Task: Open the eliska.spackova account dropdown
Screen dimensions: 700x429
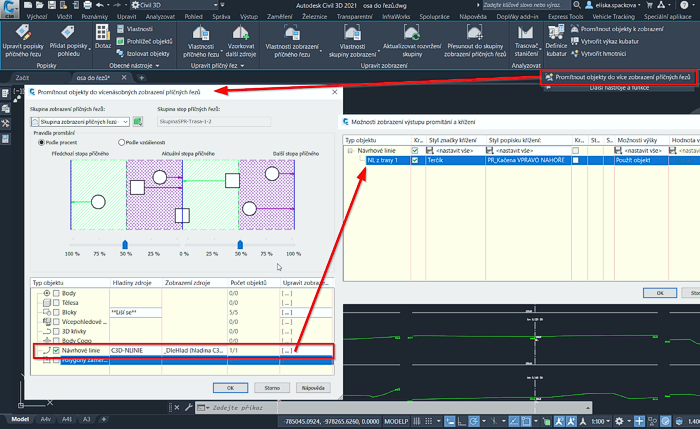Action: [612, 5]
